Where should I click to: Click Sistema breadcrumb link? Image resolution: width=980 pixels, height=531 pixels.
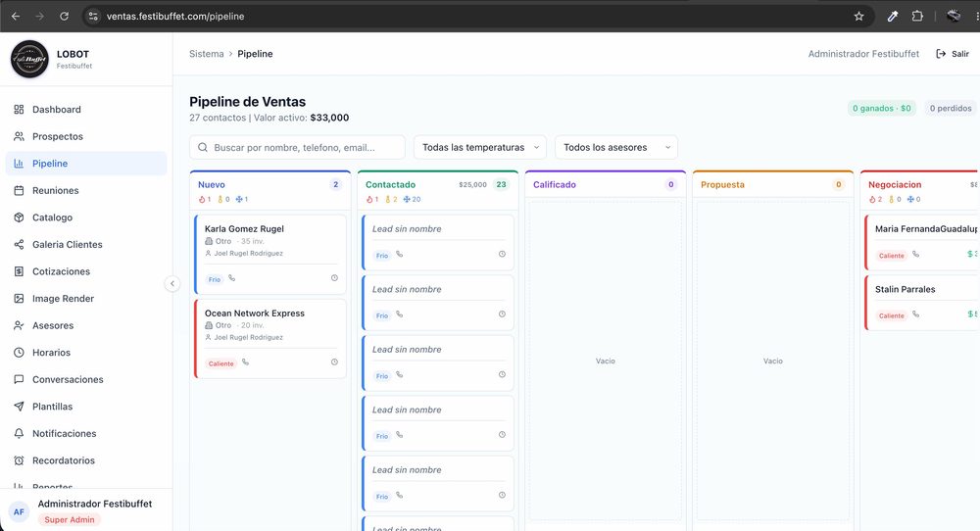click(206, 54)
